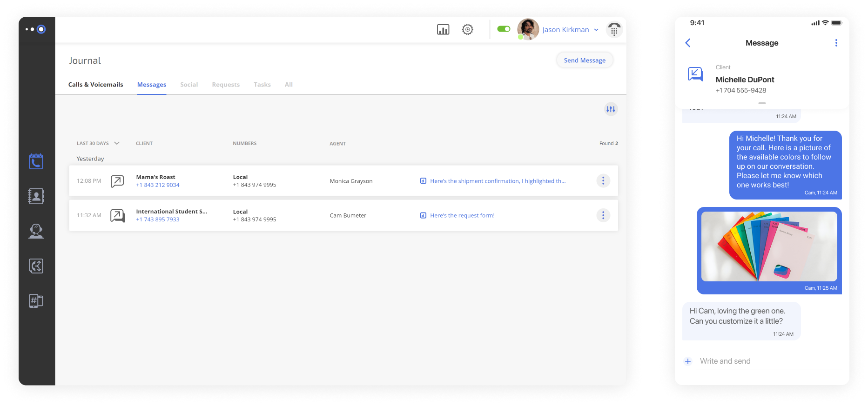The height and width of the screenshot is (406, 868).
Task: Click the Mama's Roast client name
Action: click(155, 177)
